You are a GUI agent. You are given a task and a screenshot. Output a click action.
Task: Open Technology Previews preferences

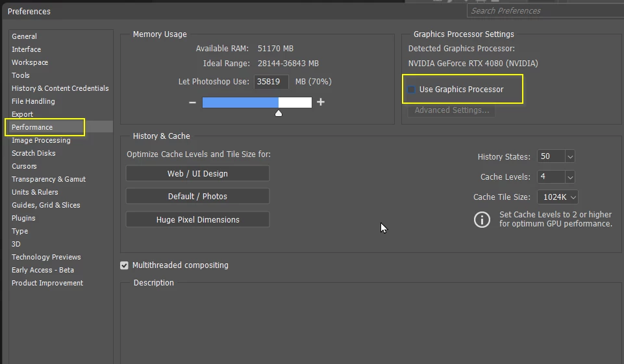(x=46, y=258)
